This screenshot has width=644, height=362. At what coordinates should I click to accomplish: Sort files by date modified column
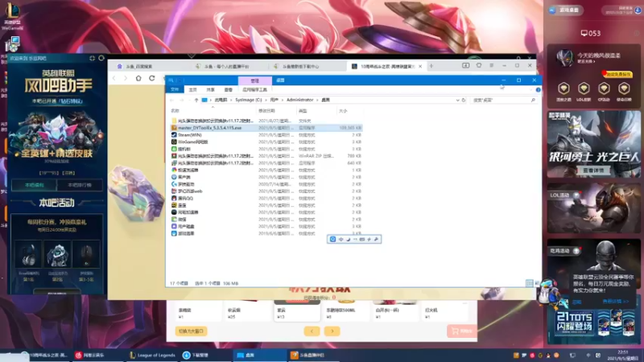coord(266,111)
